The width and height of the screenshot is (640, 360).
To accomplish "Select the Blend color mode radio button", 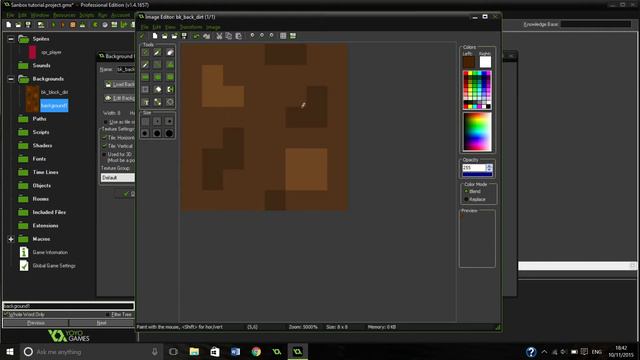I will coord(467,191).
